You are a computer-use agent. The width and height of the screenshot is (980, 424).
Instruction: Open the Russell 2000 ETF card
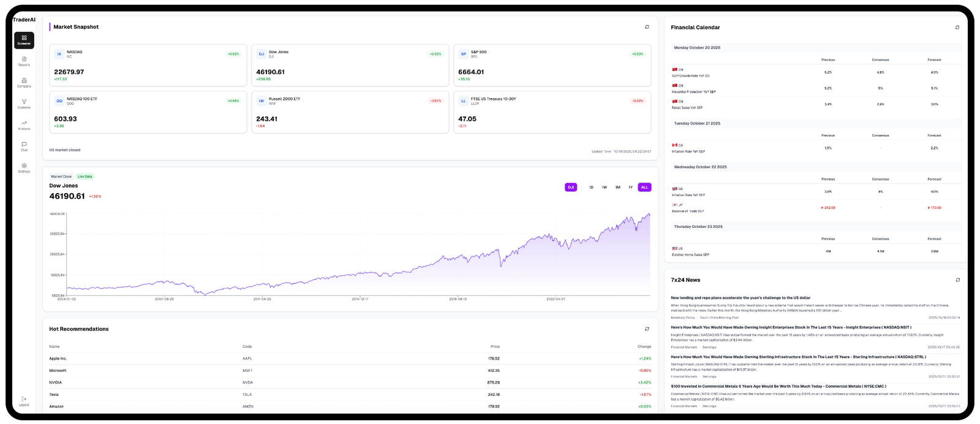[x=350, y=112]
